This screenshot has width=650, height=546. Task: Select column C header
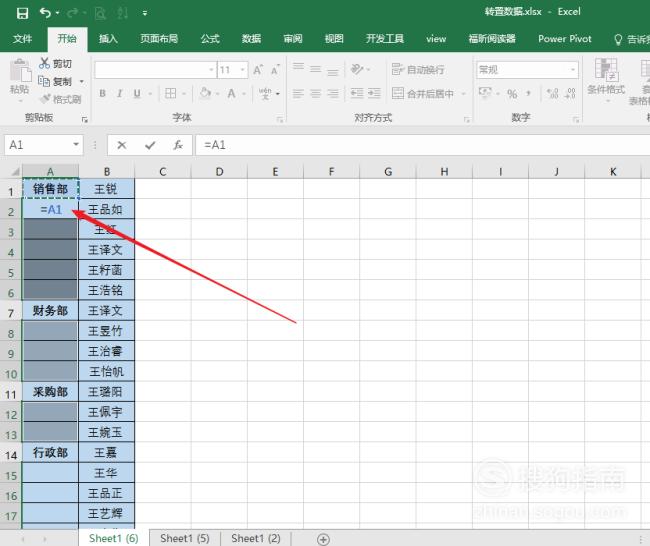[163, 172]
